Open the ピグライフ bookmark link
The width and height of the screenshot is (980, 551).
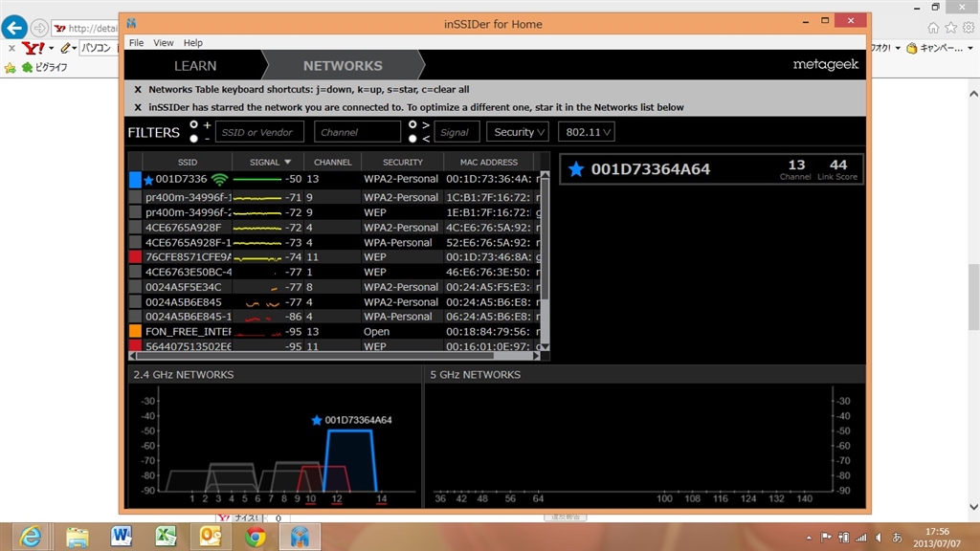[x=45, y=67]
